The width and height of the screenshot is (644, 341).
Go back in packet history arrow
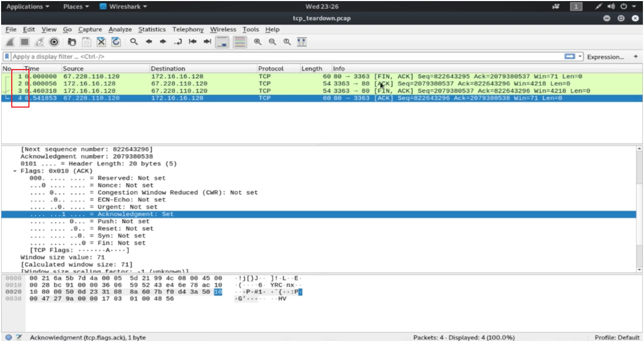149,42
